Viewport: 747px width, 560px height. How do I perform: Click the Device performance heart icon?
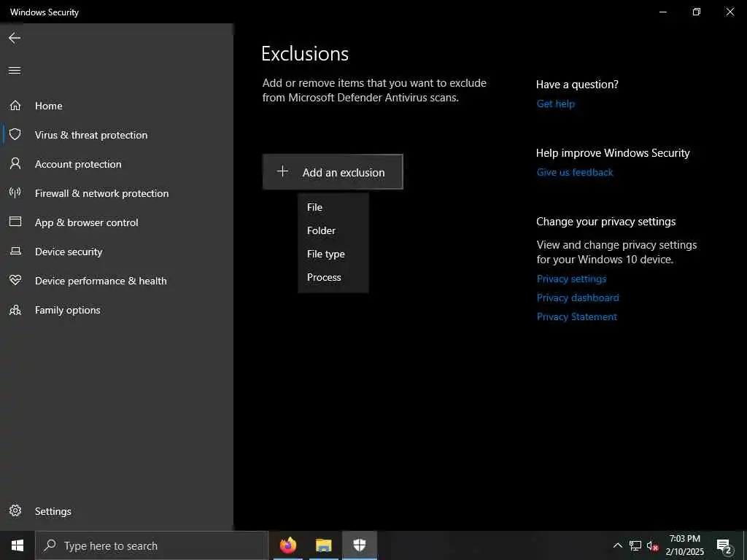[x=15, y=280]
